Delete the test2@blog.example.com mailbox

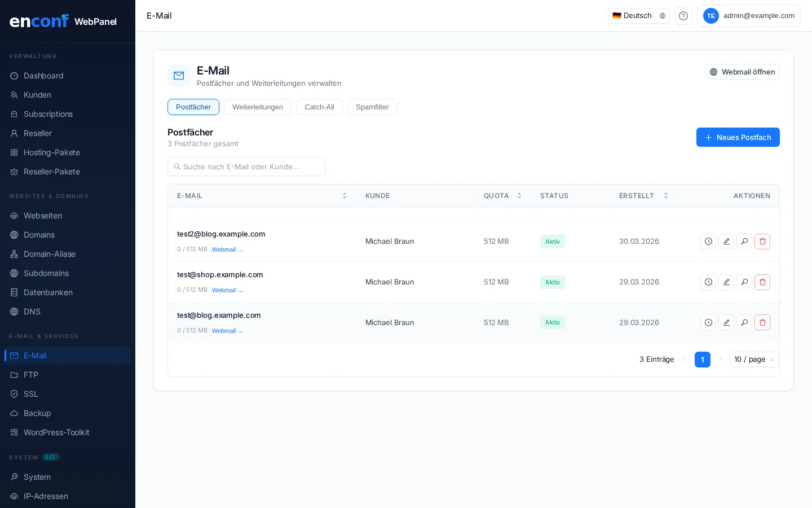point(762,242)
